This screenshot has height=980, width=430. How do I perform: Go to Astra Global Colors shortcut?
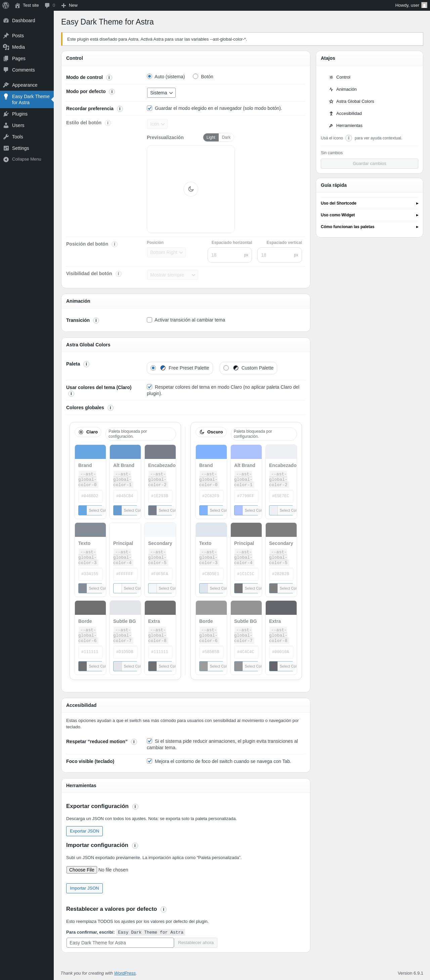coord(351,101)
